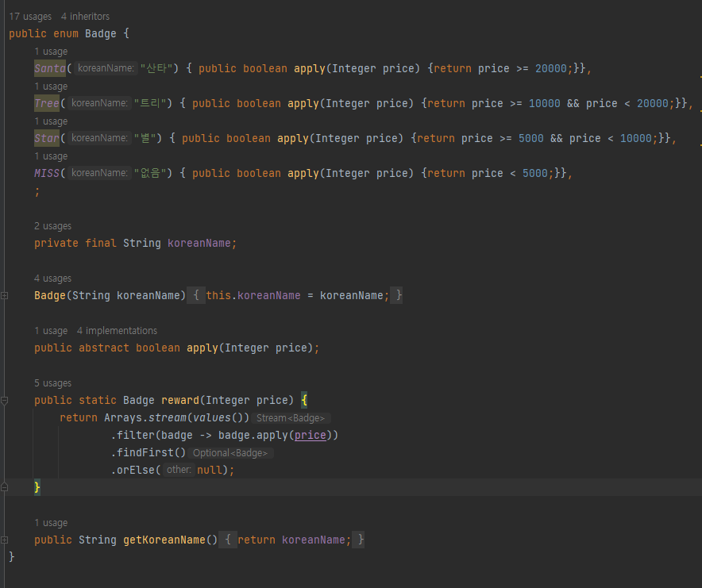Image resolution: width=702 pixels, height=588 pixels.
Task: Click the number 20000 in Santa's apply
Action: pyautogui.click(x=551, y=68)
